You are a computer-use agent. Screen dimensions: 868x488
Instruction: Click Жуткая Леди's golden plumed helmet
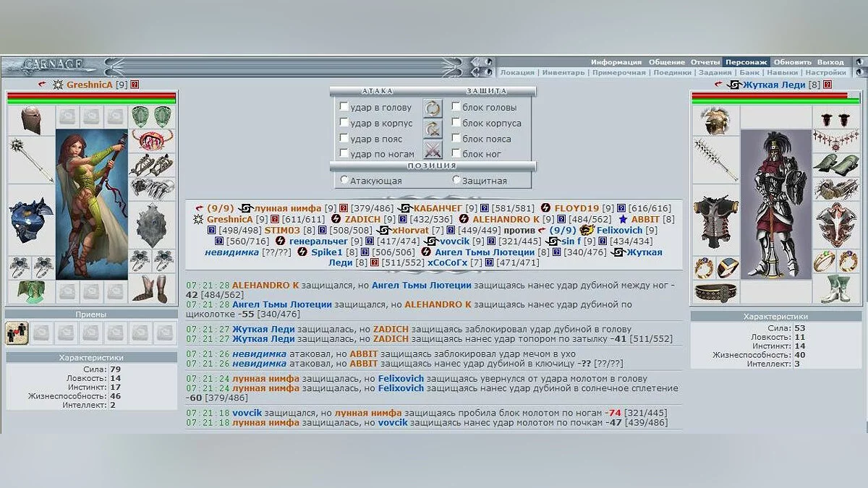click(x=715, y=121)
